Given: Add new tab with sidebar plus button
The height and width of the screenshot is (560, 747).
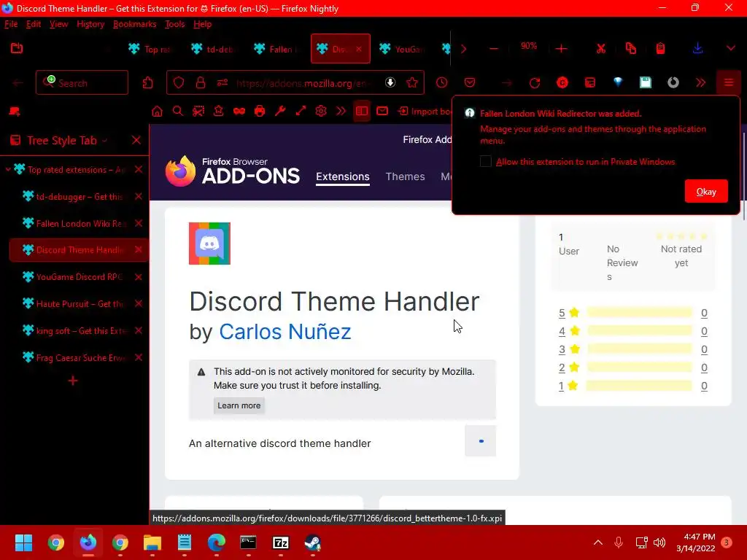Looking at the screenshot, I should click(73, 381).
